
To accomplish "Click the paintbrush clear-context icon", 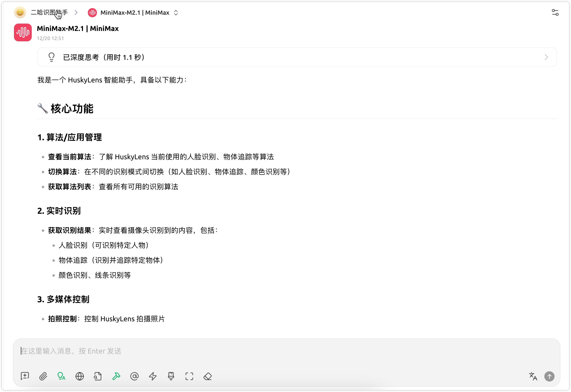I will [x=171, y=376].
